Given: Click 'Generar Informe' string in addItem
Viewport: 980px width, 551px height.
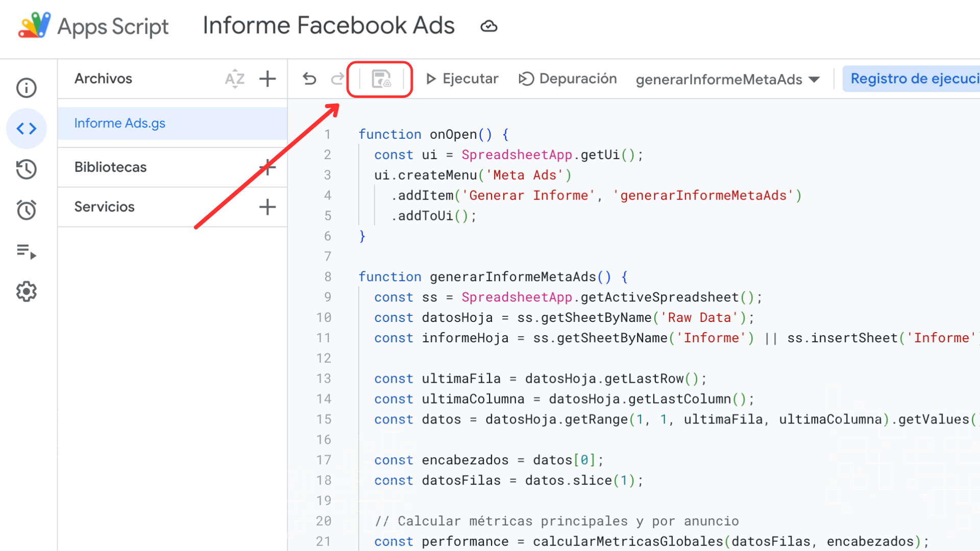Looking at the screenshot, I should 528,195.
